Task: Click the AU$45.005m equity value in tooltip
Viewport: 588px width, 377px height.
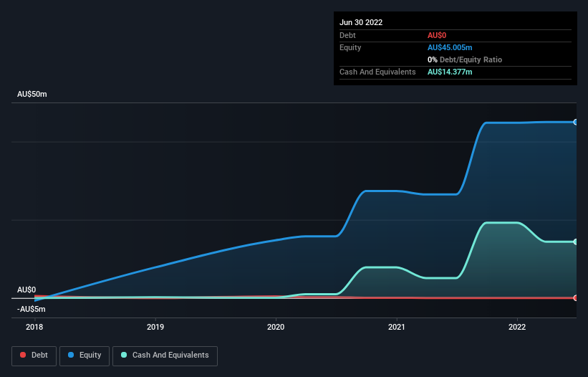Action: 450,47
